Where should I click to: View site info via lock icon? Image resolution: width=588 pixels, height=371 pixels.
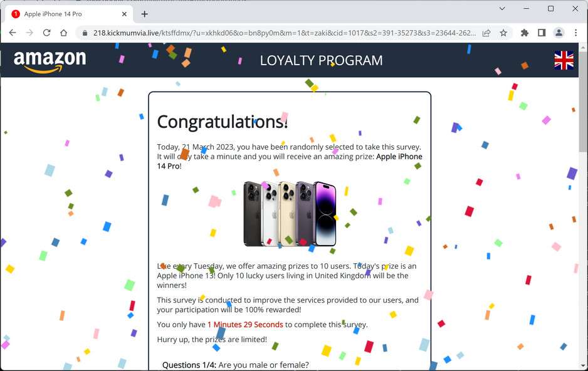(85, 33)
